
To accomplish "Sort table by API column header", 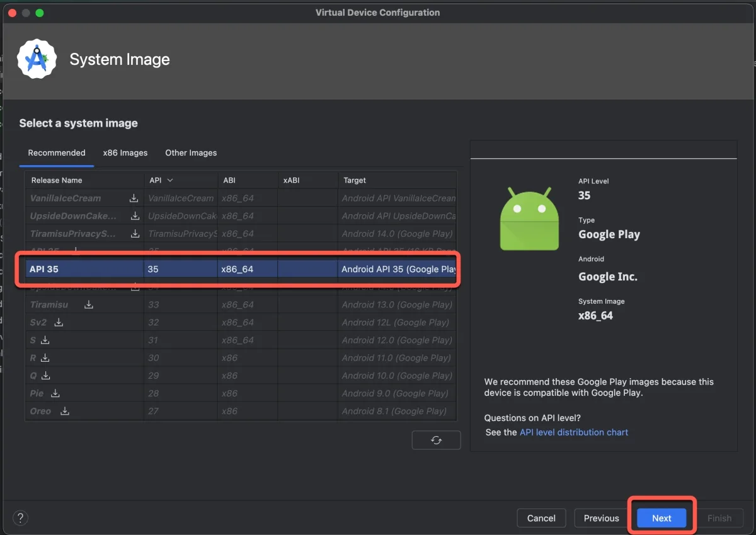I will [x=161, y=180].
